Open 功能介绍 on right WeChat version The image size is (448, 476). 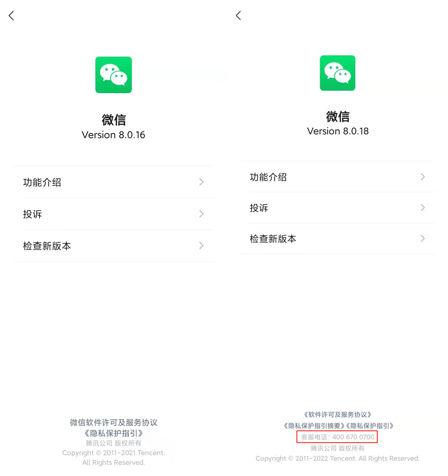[x=336, y=177]
